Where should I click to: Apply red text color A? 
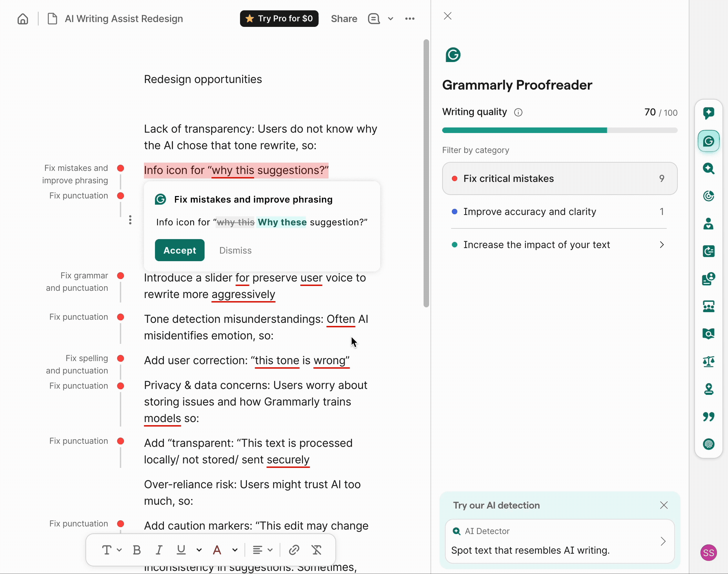217,550
